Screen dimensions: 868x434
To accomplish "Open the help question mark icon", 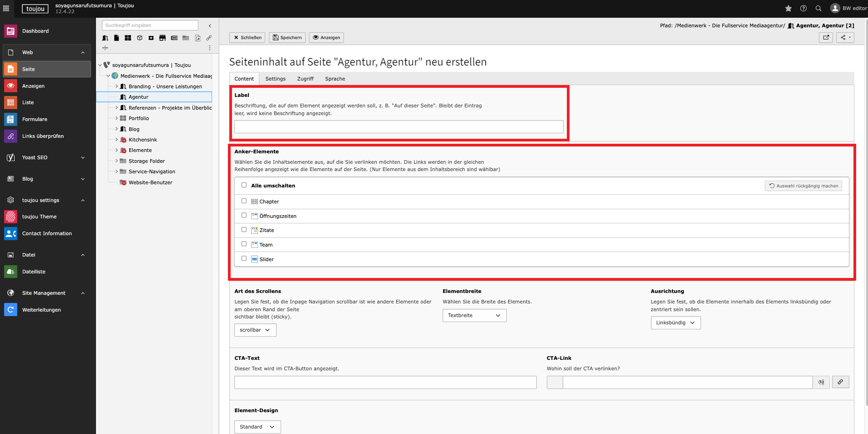I will tap(803, 8).
